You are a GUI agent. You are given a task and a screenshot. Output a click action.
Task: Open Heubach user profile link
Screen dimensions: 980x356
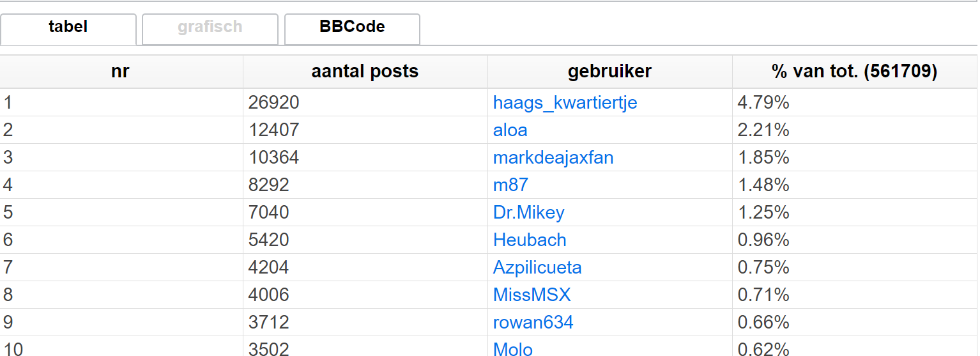tap(530, 240)
